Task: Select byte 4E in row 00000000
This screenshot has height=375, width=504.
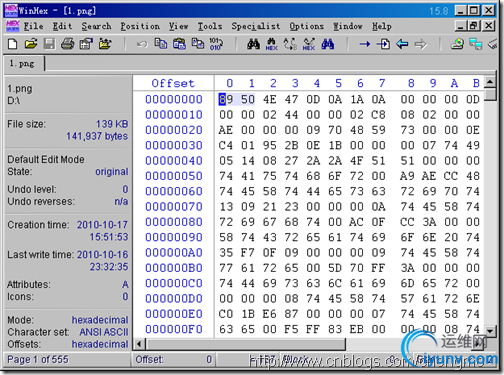Action: [x=269, y=99]
